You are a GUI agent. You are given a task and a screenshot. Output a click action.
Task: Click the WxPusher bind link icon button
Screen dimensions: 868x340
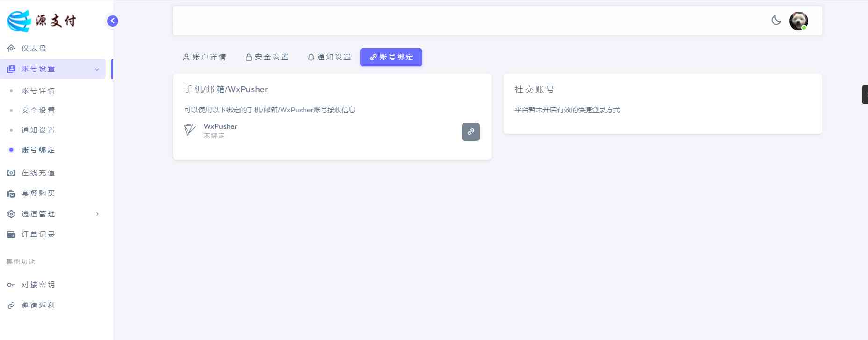(x=470, y=132)
